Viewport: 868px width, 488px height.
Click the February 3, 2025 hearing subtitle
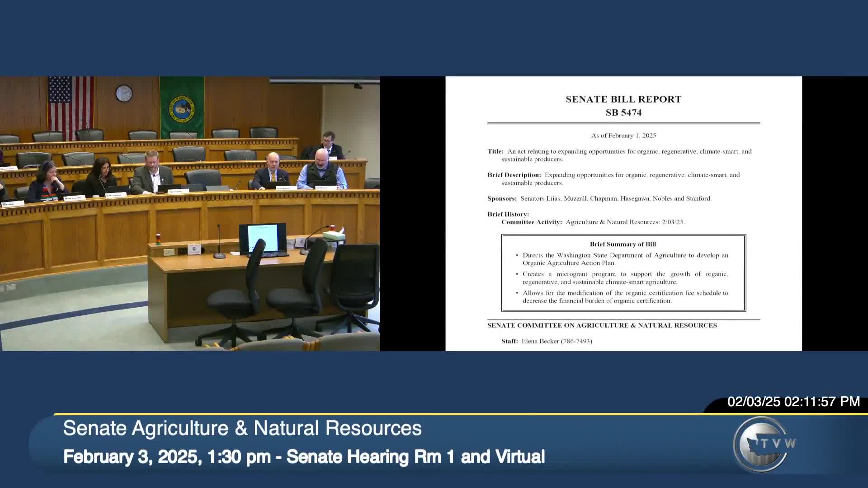(x=304, y=457)
